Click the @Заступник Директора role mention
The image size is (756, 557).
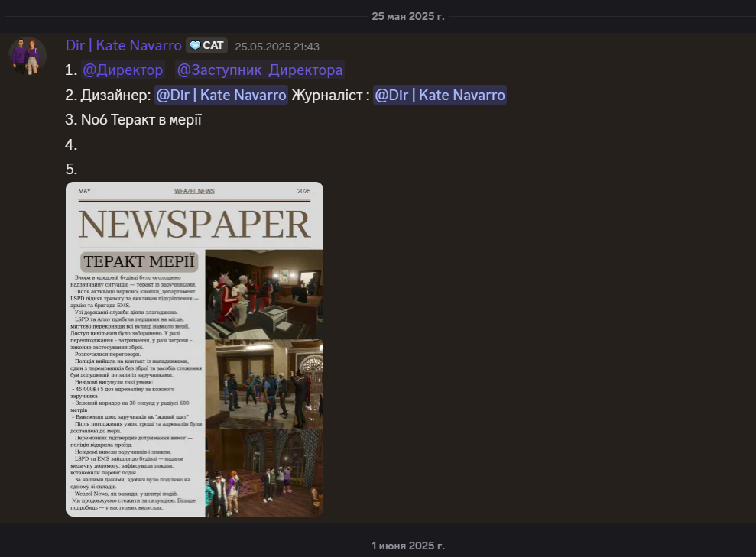tap(260, 70)
